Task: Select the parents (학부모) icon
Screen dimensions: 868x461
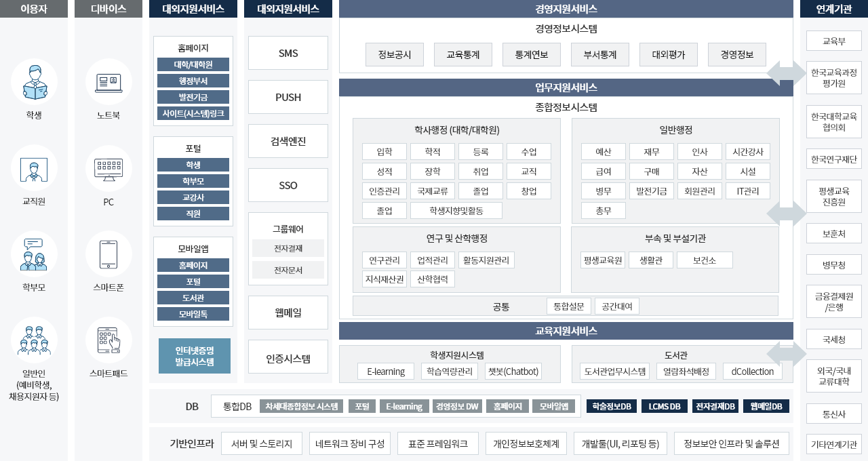Action: click(x=34, y=254)
